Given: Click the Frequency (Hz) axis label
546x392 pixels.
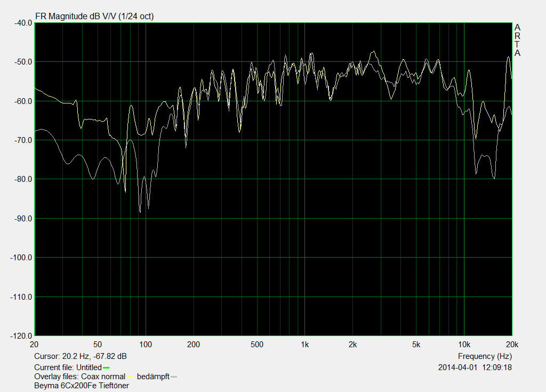Looking at the screenshot, I should (x=485, y=356).
